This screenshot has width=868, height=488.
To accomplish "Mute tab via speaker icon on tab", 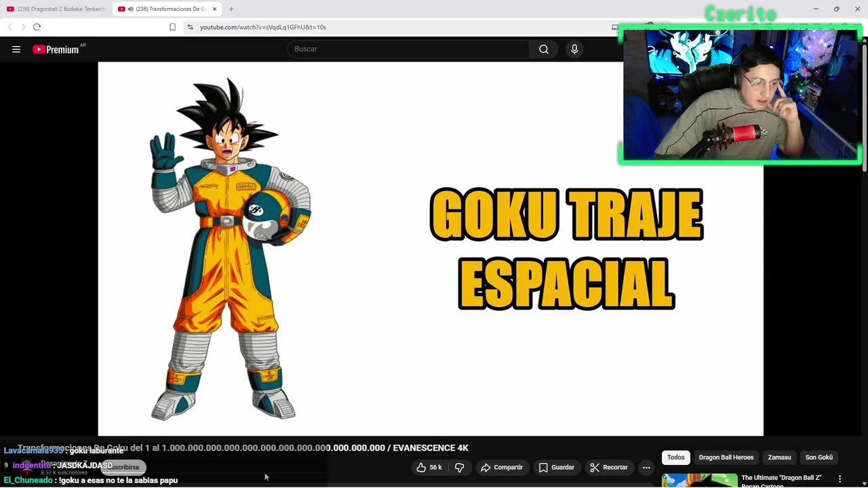I will (130, 9).
